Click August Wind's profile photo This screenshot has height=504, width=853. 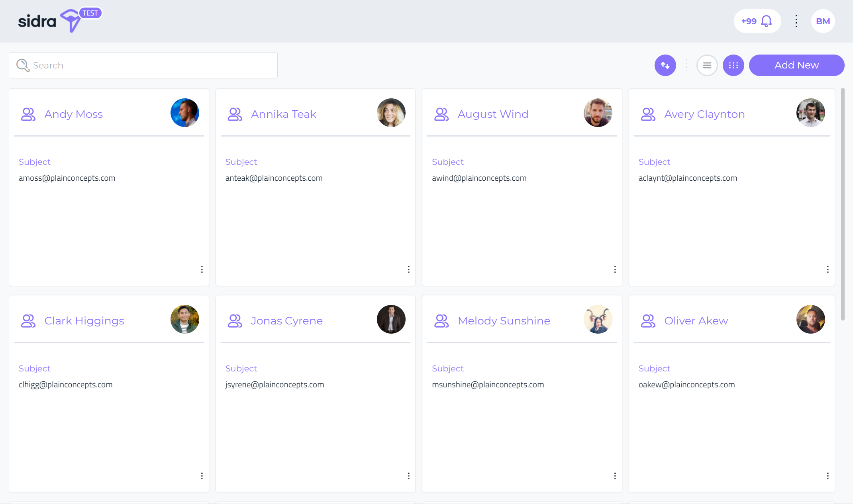(598, 113)
